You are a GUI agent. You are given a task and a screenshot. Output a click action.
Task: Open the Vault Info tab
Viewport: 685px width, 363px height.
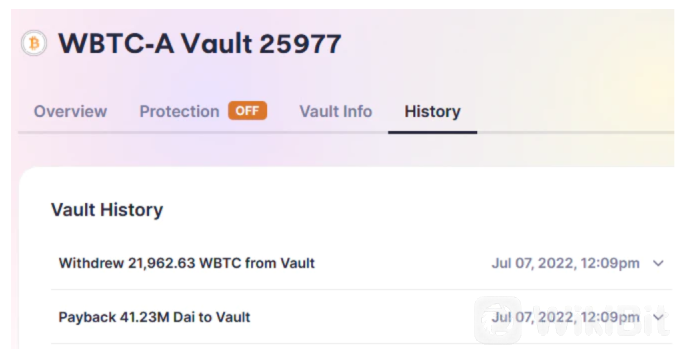pos(336,111)
